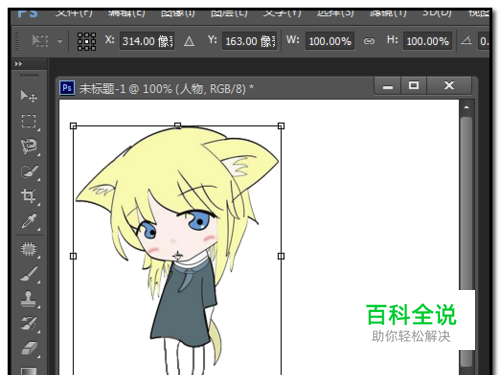This screenshot has width=500, height=375.
Task: Close the 未标题-1 document window
Action: pyautogui.click(x=449, y=86)
